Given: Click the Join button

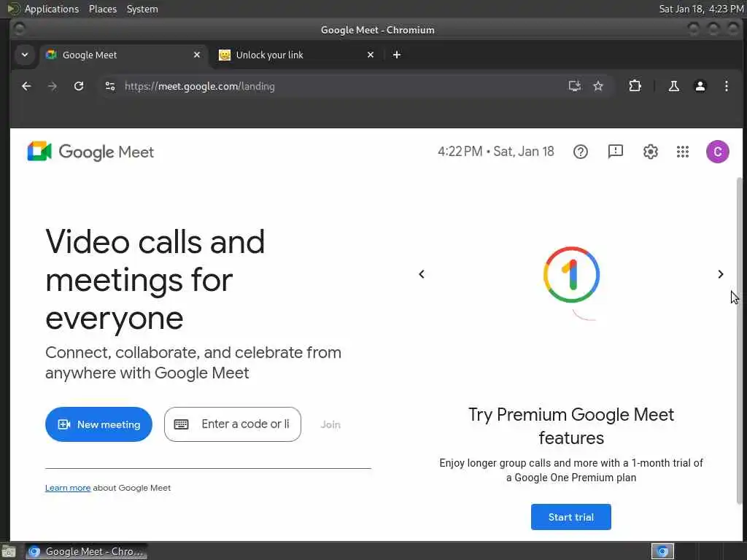Looking at the screenshot, I should [x=330, y=424].
